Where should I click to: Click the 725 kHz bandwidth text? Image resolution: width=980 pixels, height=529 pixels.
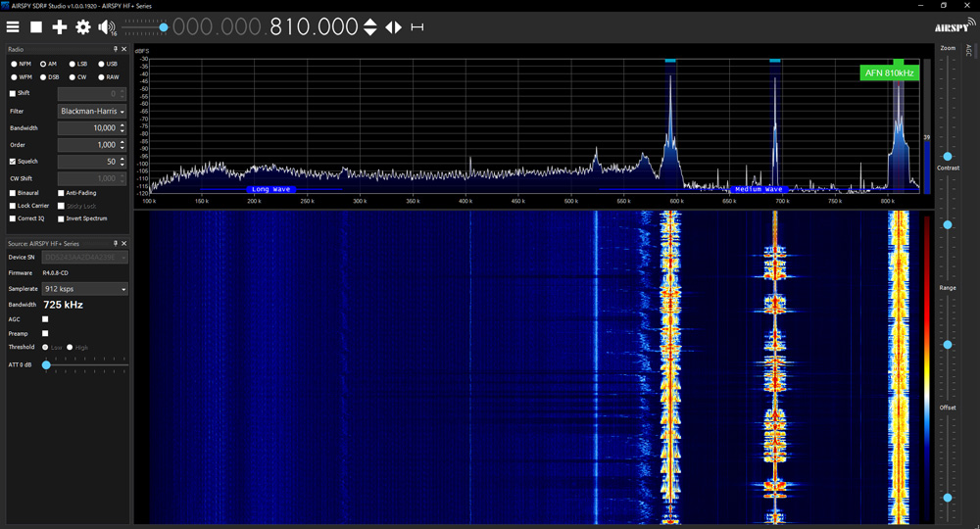63,305
